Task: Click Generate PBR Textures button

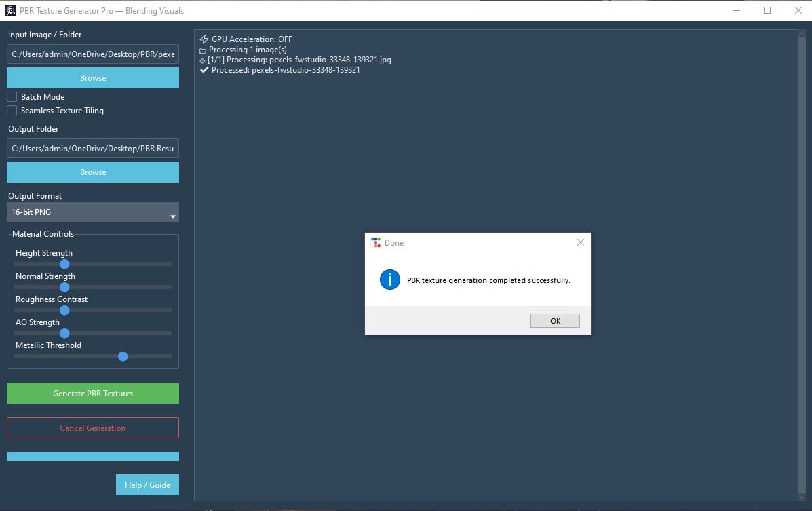Action: pos(93,394)
